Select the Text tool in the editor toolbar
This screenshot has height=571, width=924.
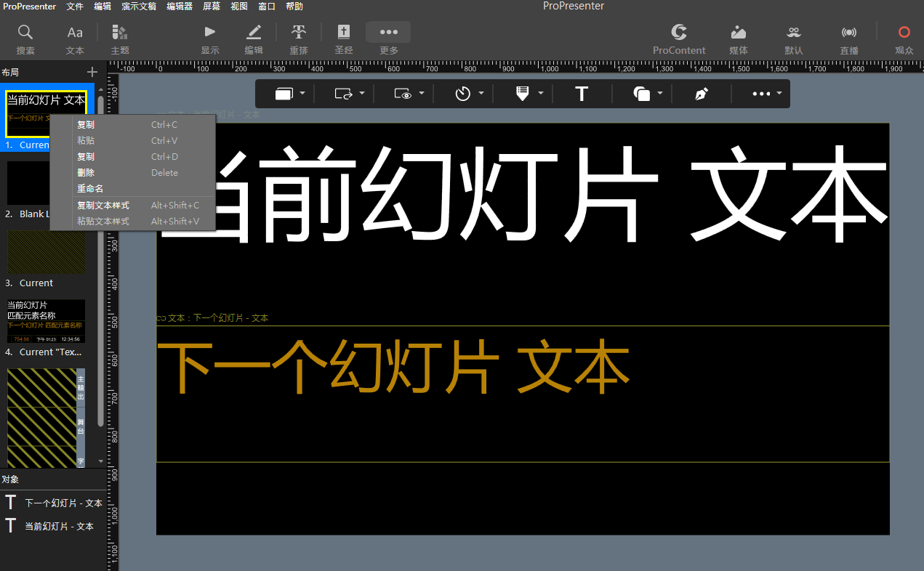581,93
